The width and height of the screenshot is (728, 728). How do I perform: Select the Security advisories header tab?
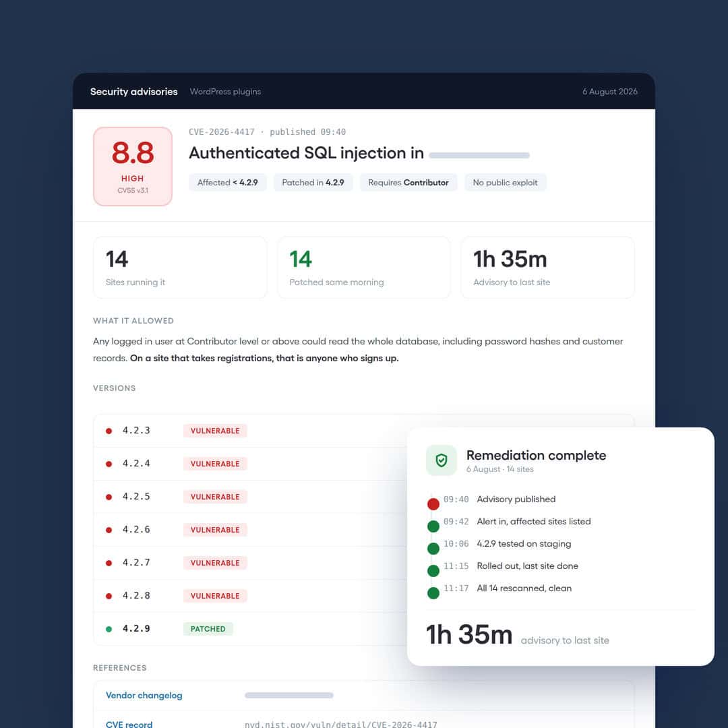coord(133,92)
